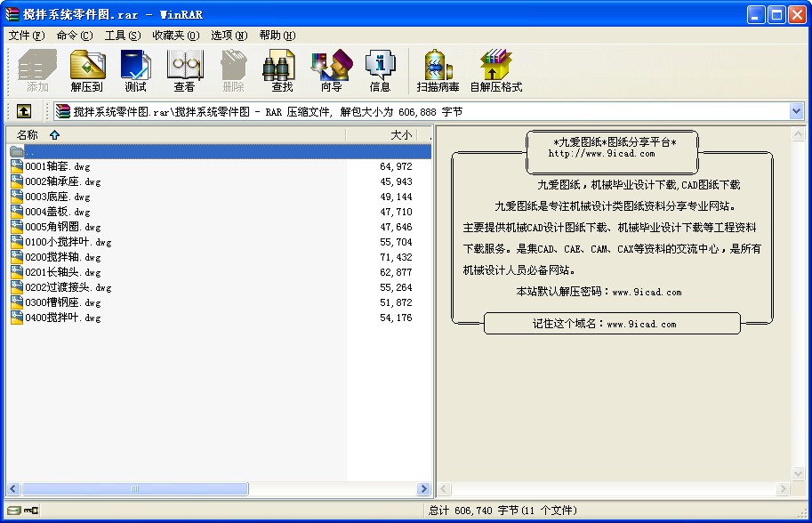Go up one folder level button
The height and width of the screenshot is (523, 812).
coord(24,111)
